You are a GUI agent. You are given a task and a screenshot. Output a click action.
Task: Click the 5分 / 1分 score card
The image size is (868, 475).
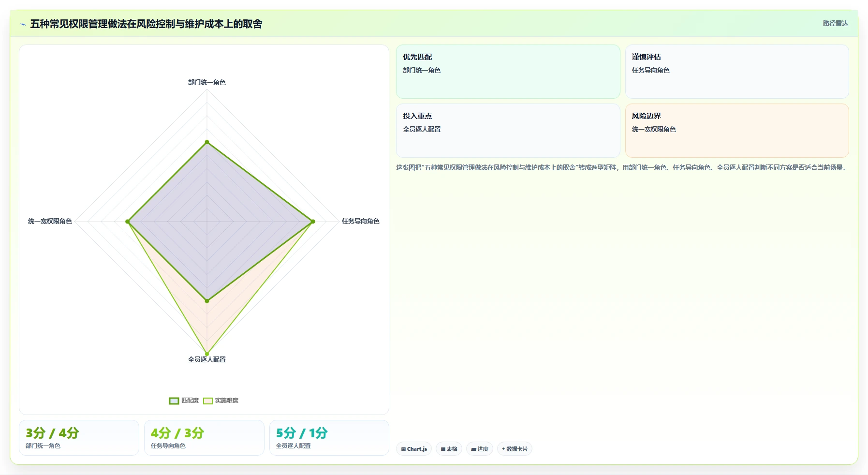tap(329, 438)
